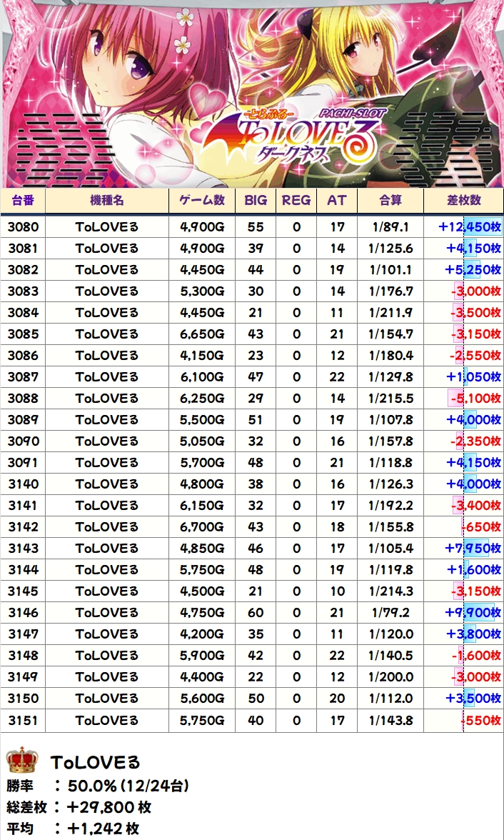Click the -5,100枚 value in row 3088
504x840 pixels.
(x=476, y=399)
